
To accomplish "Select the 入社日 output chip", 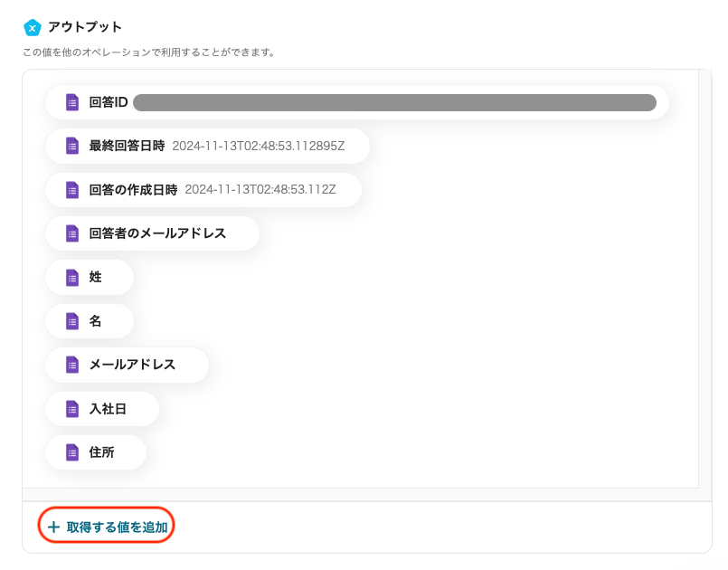I will 102,408.
